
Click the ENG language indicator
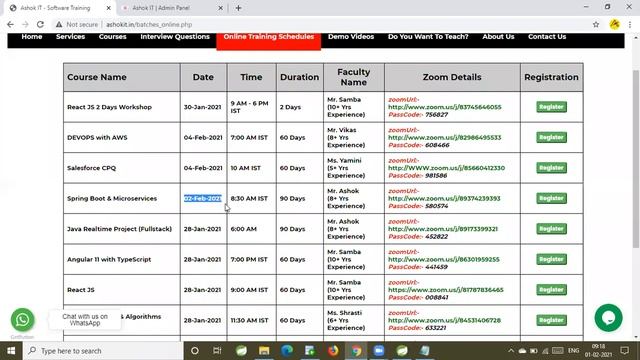click(573, 351)
